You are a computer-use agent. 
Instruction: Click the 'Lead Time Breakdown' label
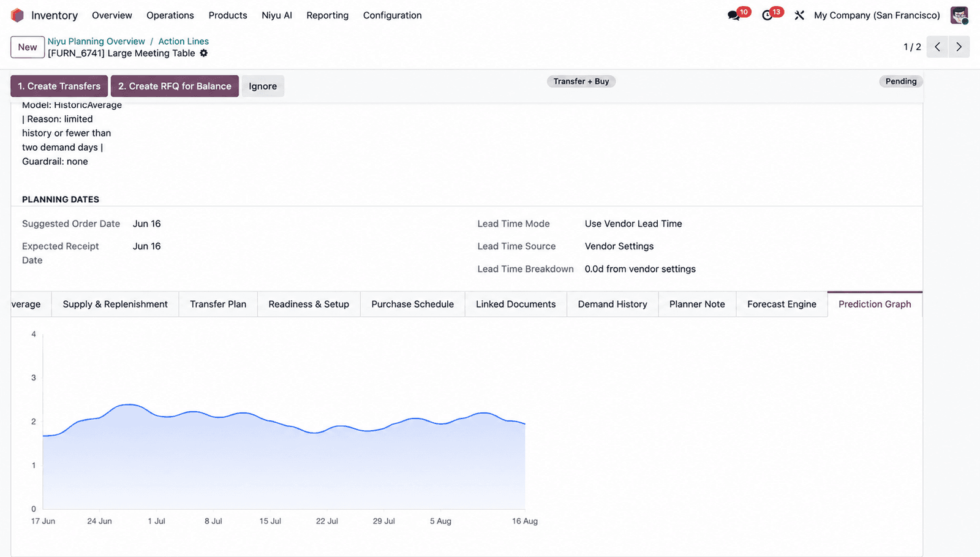tap(526, 269)
